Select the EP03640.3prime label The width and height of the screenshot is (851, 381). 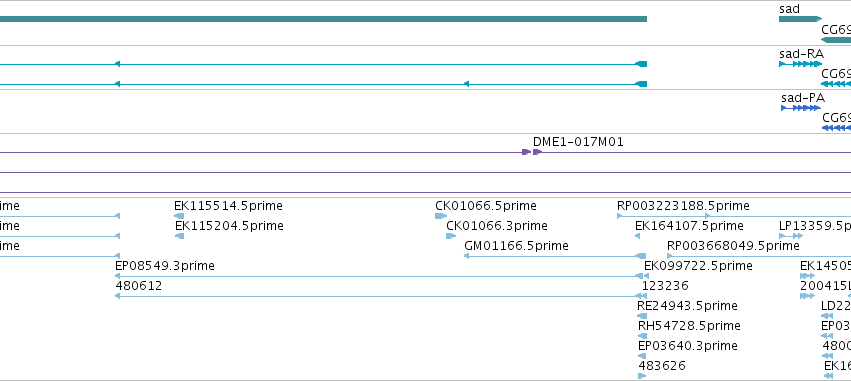tap(688, 346)
